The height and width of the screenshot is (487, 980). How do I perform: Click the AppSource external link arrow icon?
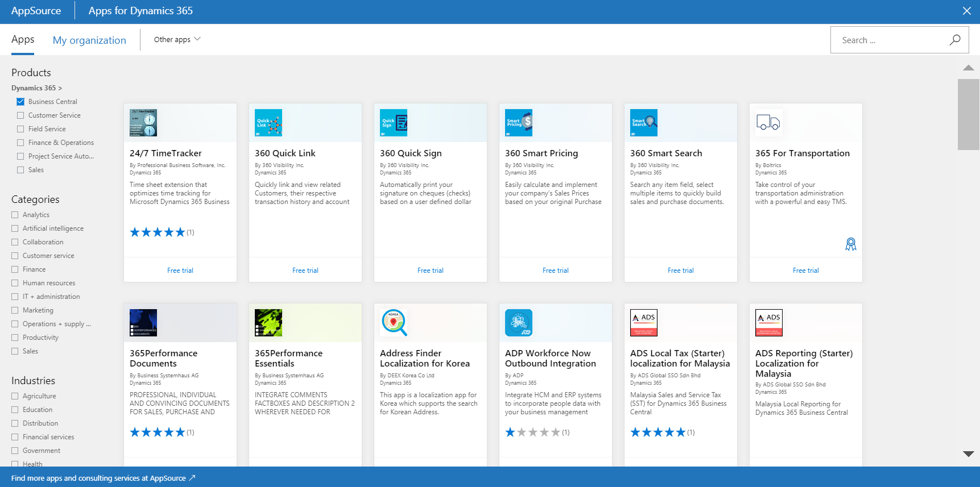pyautogui.click(x=192, y=478)
